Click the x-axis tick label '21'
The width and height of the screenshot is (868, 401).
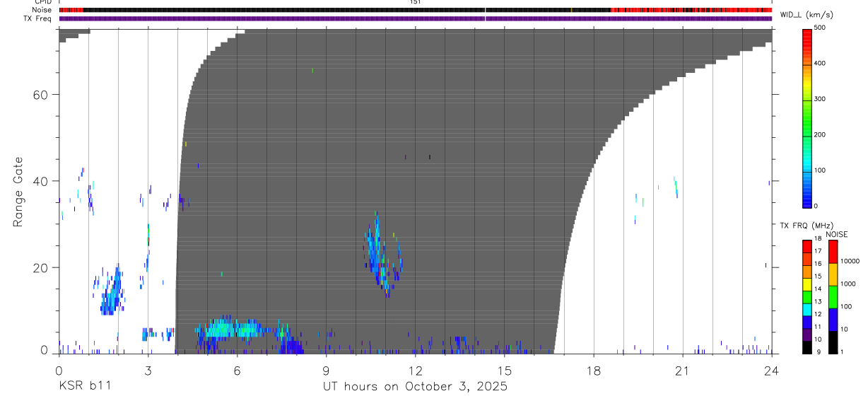[682, 371]
